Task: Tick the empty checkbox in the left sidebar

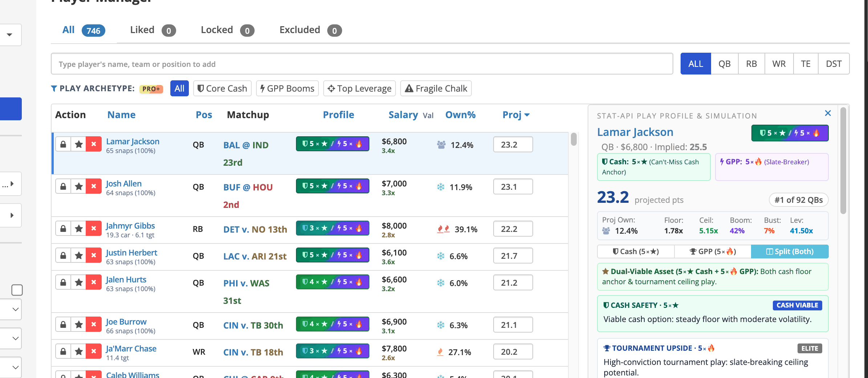Action: point(17,290)
